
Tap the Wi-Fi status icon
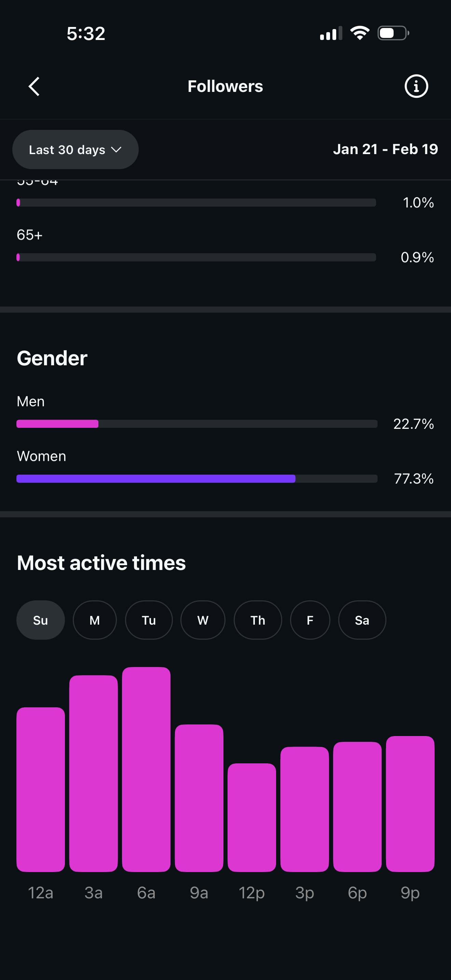coord(360,33)
